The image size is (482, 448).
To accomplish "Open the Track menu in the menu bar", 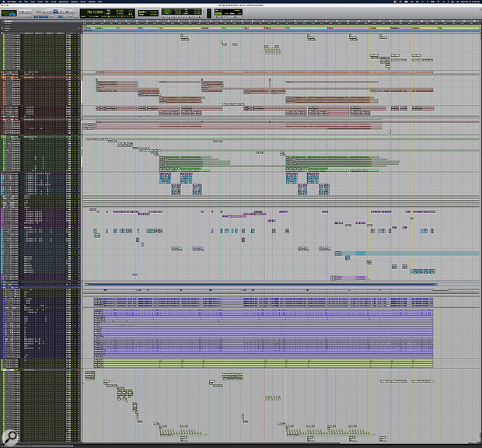I will pyautogui.click(x=40, y=2).
